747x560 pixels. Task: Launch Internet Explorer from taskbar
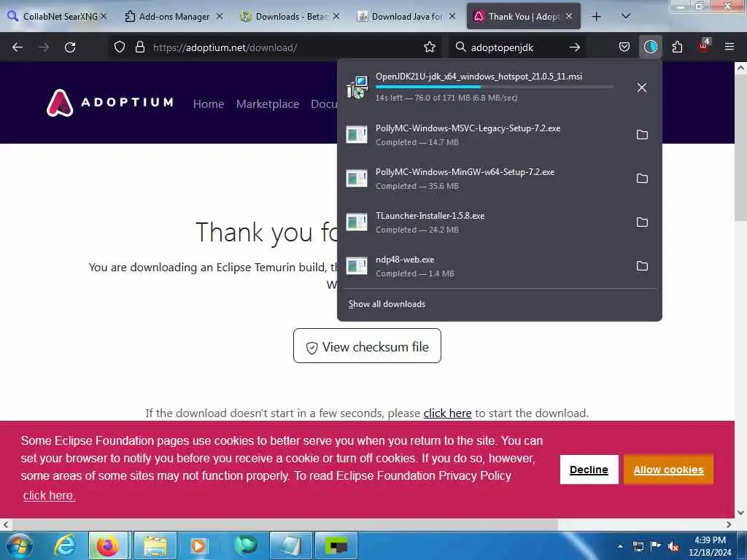(x=64, y=545)
